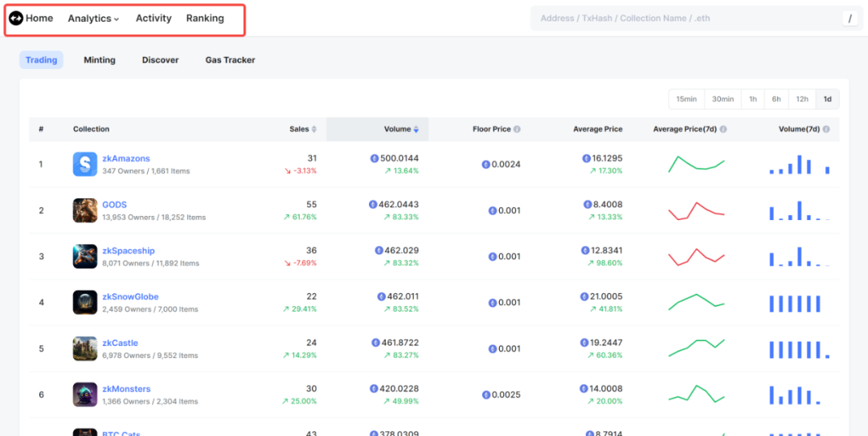Open the zkAmazons collection link
The image size is (868, 436).
[126, 158]
